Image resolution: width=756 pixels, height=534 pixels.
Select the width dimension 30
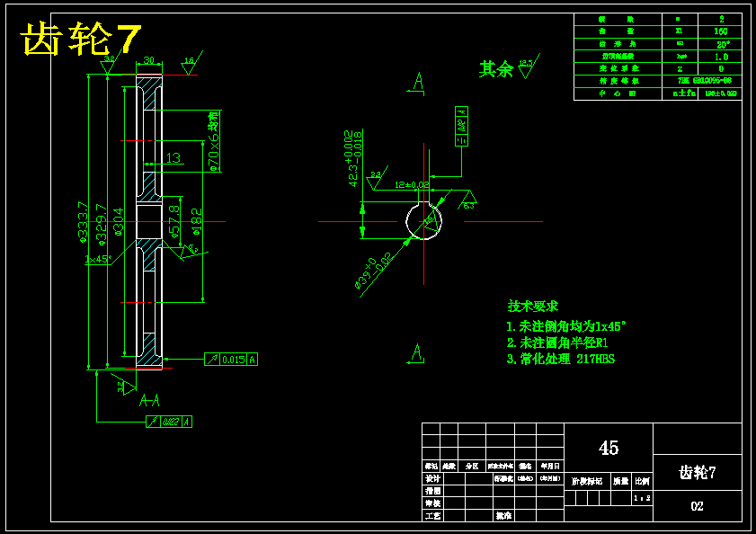tap(148, 60)
